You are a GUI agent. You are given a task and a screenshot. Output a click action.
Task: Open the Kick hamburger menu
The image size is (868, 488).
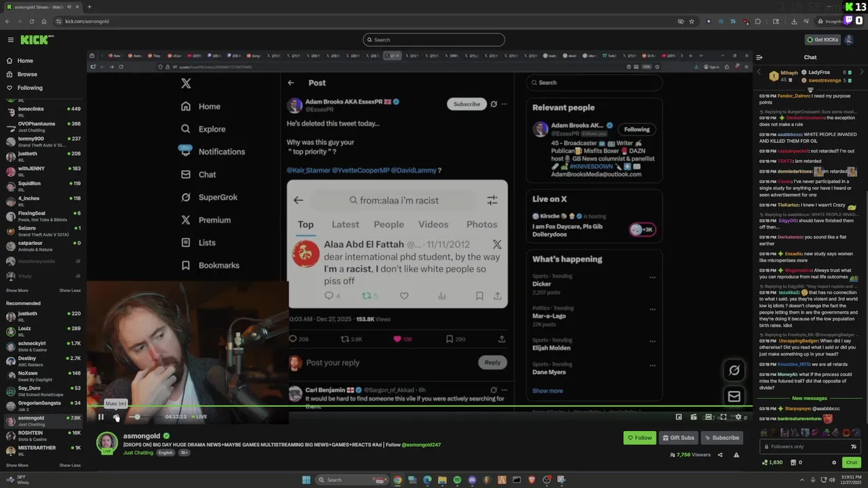[10, 40]
